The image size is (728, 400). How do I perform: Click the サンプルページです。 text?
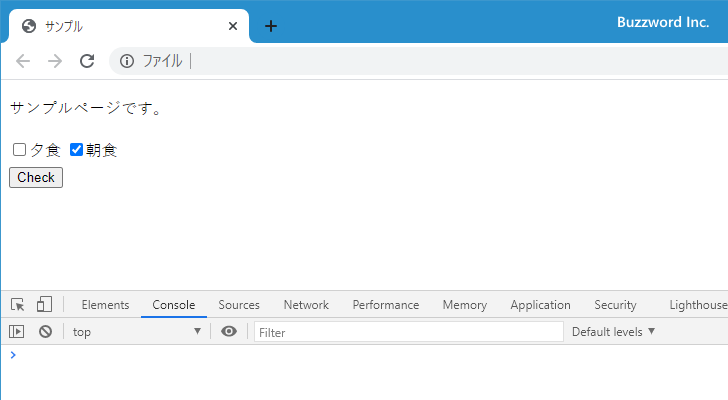pyautogui.click(x=86, y=108)
